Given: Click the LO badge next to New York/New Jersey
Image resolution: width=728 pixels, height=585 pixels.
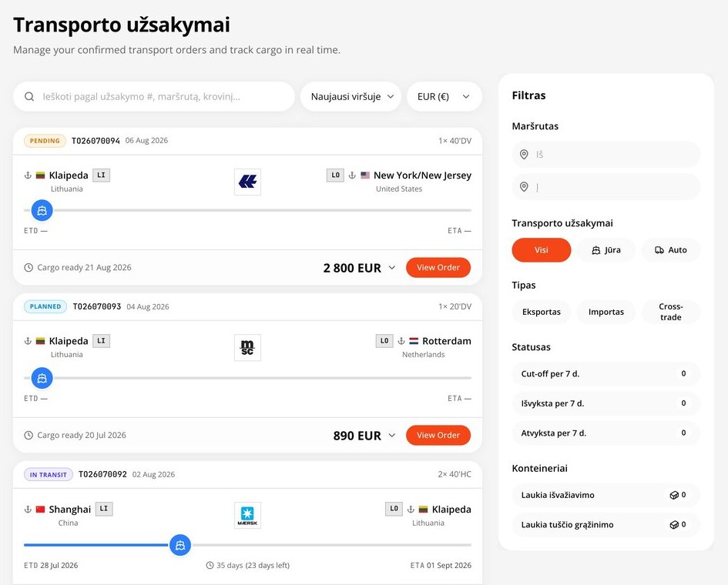Looking at the screenshot, I should pyautogui.click(x=335, y=175).
